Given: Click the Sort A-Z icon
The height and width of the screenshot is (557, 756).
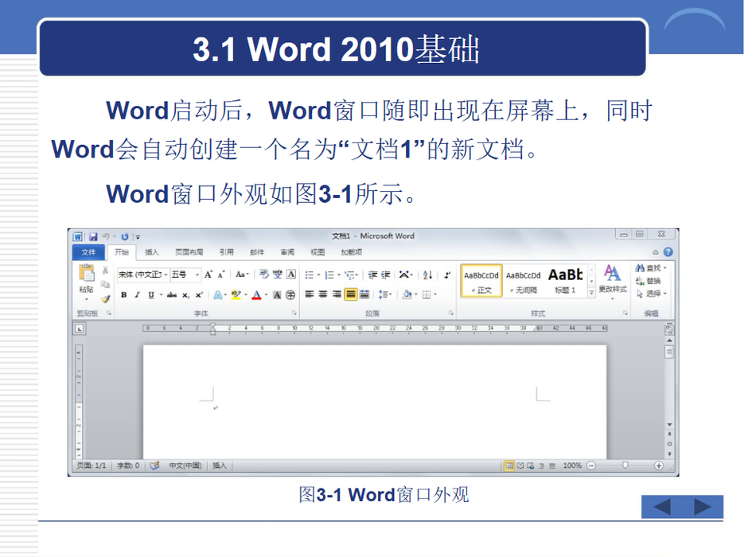Looking at the screenshot, I should (x=427, y=275).
